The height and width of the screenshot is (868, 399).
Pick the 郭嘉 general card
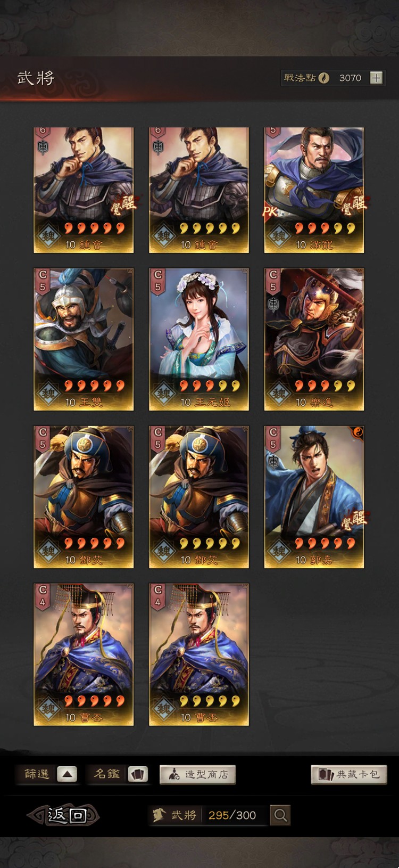click(x=314, y=497)
